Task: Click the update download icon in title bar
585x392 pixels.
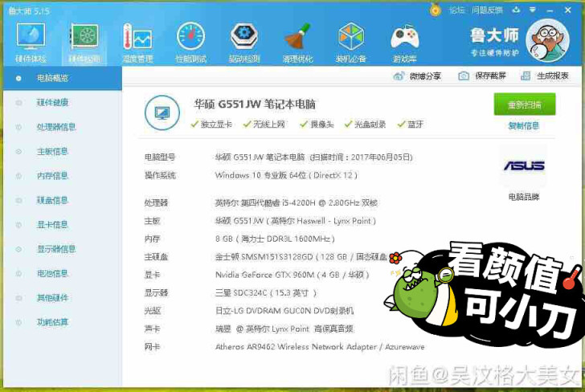Action: (x=517, y=10)
